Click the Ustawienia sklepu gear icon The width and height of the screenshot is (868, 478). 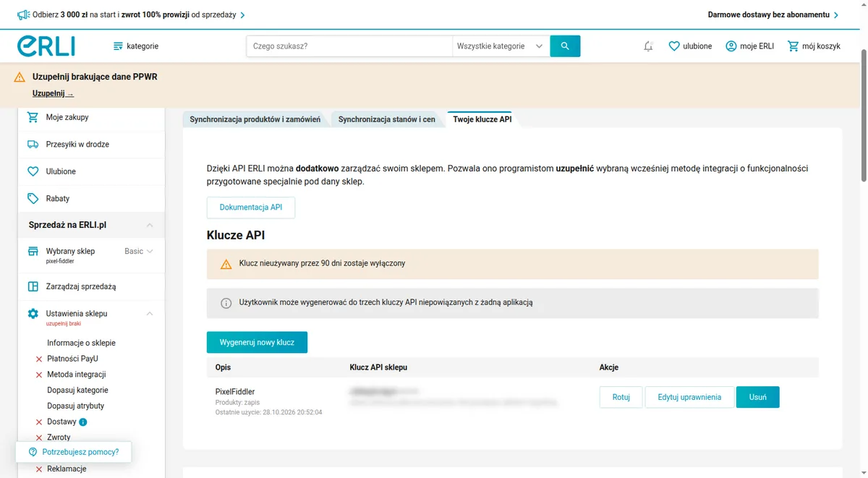33,314
